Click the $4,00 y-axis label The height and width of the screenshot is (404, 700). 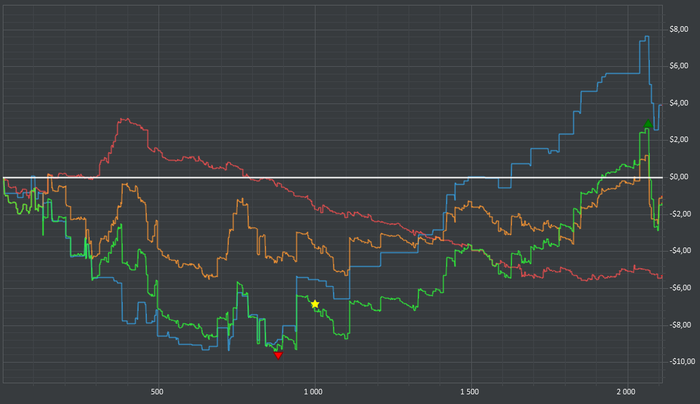[679, 103]
